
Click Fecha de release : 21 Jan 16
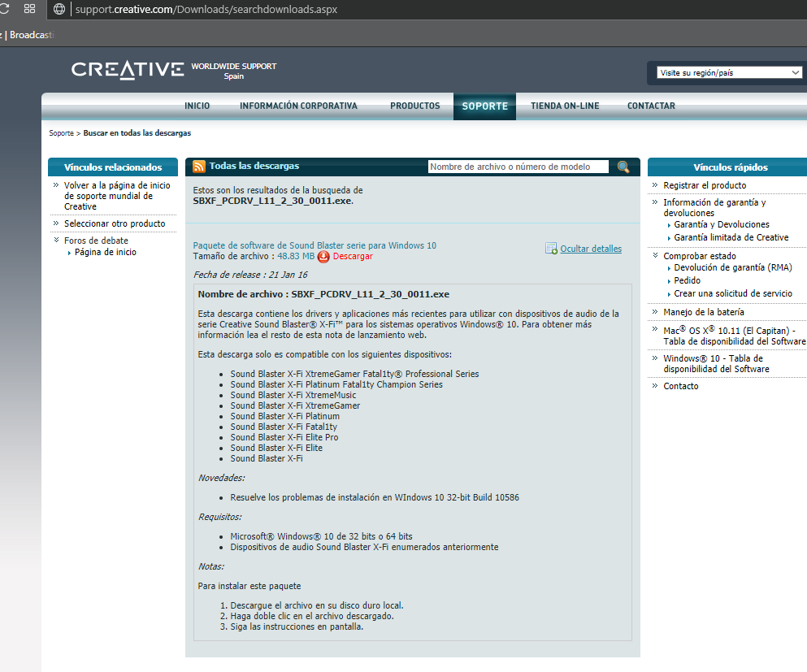pyautogui.click(x=250, y=275)
